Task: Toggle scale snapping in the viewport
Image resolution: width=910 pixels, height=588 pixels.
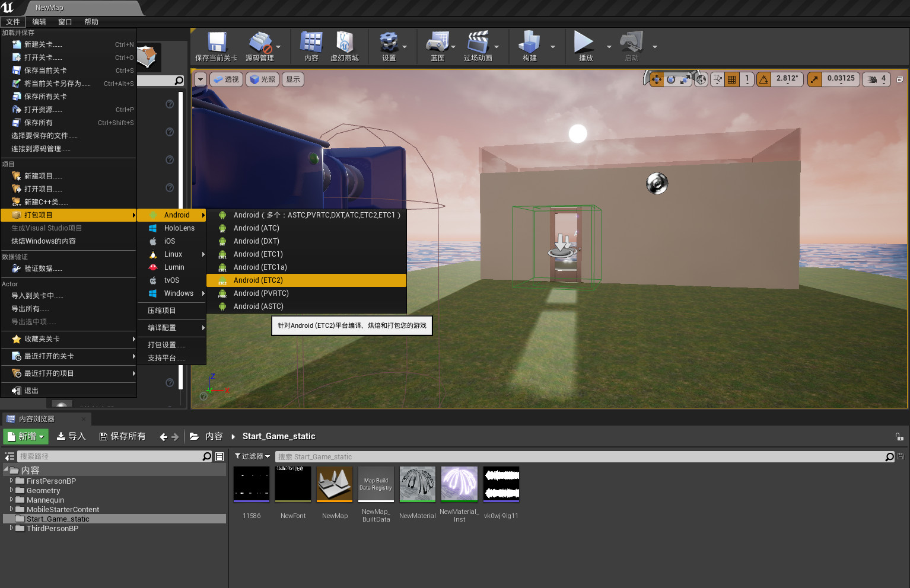Action: click(x=815, y=79)
